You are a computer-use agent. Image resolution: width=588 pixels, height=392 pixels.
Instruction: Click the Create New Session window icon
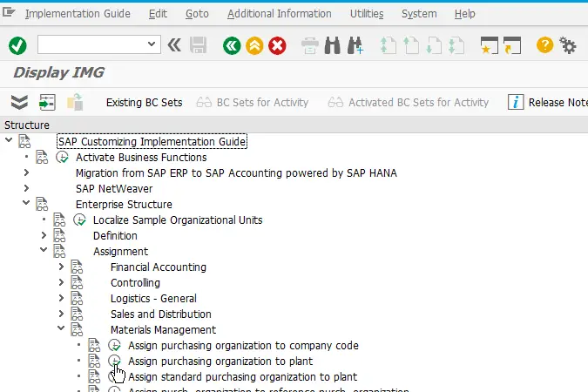pyautogui.click(x=490, y=45)
